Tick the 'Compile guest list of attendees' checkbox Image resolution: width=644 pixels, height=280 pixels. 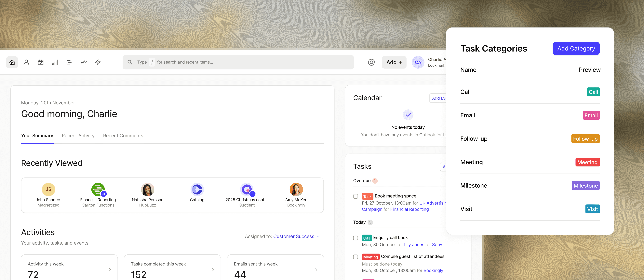(x=355, y=257)
